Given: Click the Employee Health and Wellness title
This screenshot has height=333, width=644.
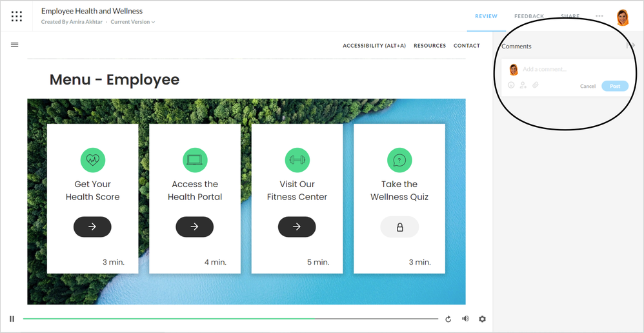Looking at the screenshot, I should pos(92,11).
